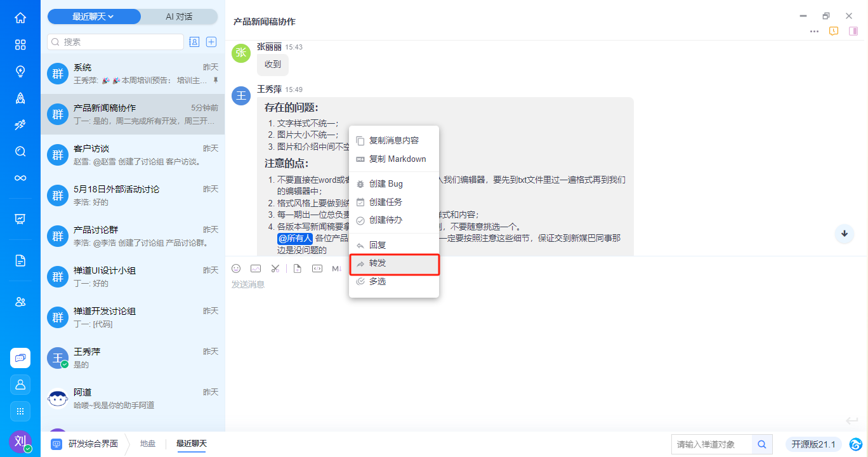Screen dimensions: 868x457
Task: Click the send image icon
Action: 256,268
